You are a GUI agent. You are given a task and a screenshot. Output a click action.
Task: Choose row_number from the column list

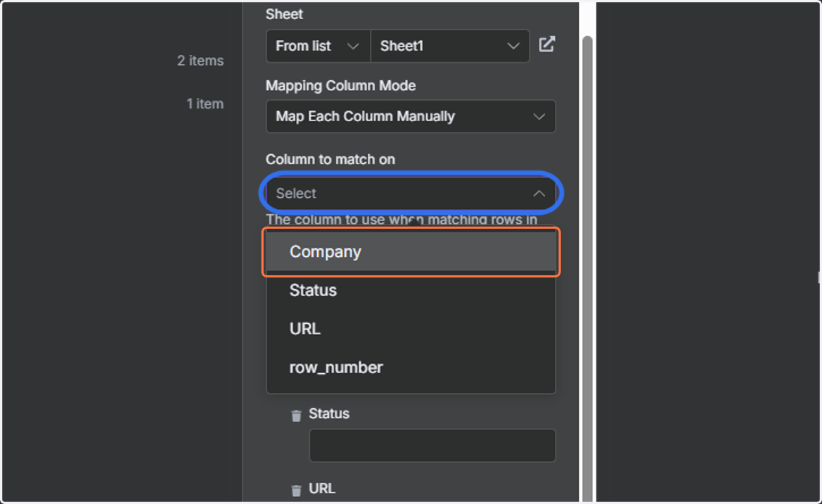click(x=411, y=368)
